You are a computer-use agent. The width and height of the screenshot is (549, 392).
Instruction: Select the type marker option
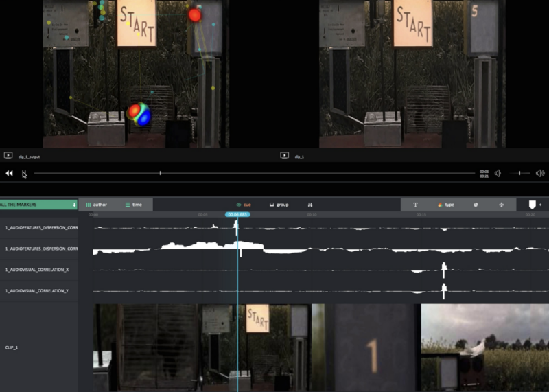[x=445, y=205]
